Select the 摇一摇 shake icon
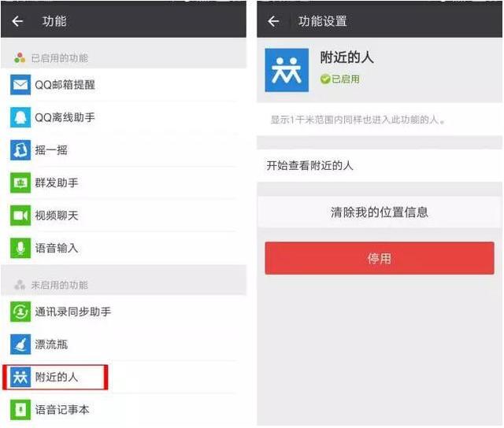504x428 pixels. (x=20, y=150)
